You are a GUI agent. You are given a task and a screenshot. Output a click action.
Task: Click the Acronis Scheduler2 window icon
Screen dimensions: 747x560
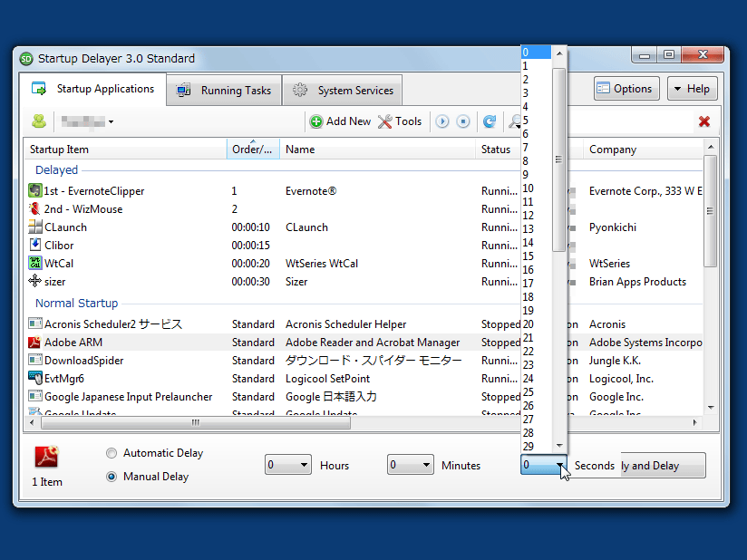34,323
